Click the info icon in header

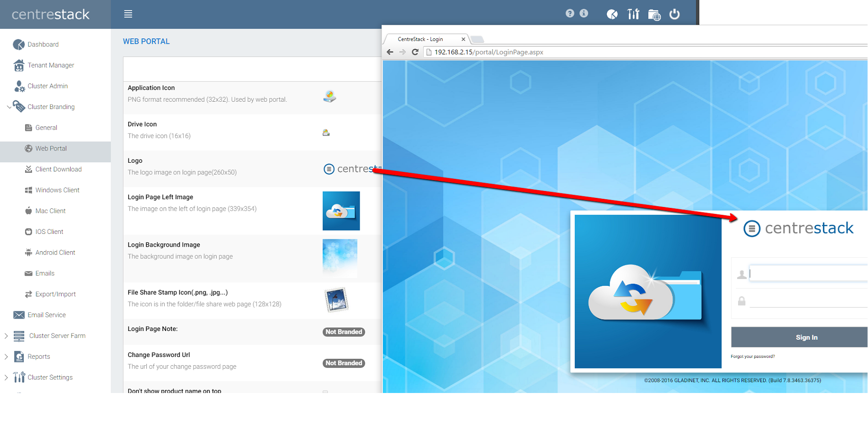[584, 13]
